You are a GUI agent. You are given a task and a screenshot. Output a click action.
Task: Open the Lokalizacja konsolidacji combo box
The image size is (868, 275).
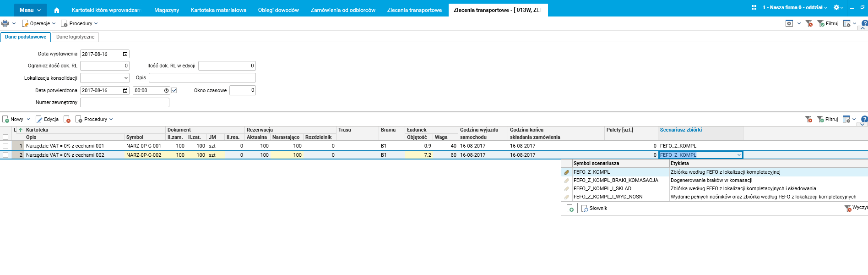tap(105, 78)
